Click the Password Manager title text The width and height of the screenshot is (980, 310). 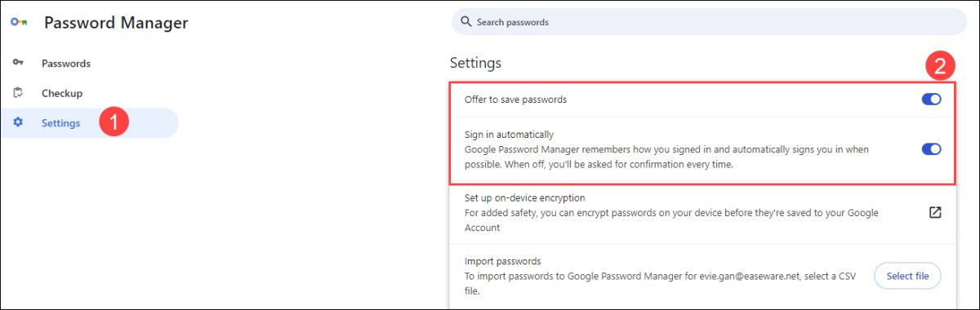pos(116,23)
